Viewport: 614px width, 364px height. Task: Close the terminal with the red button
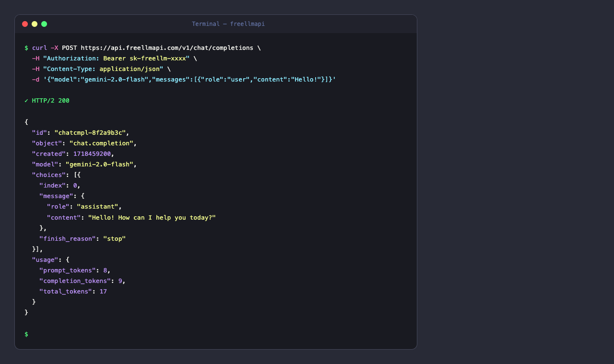[x=25, y=24]
